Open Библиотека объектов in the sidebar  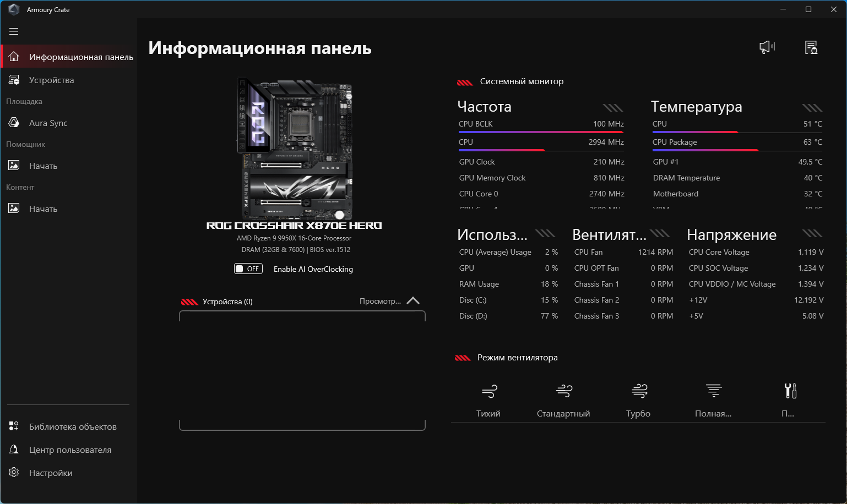click(x=68, y=426)
